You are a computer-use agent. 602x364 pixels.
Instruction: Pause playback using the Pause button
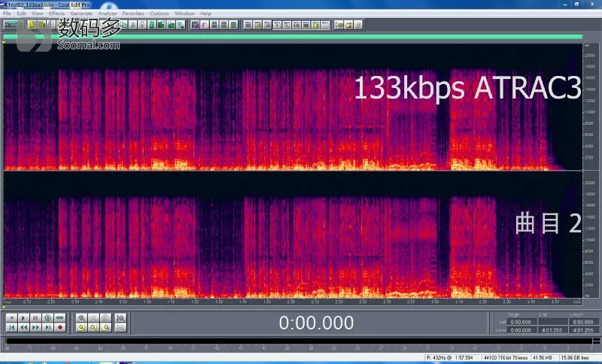tap(35, 318)
